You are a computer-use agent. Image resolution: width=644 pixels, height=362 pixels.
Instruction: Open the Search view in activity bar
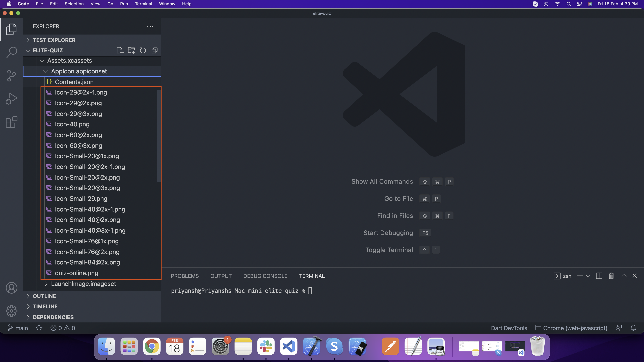[12, 52]
